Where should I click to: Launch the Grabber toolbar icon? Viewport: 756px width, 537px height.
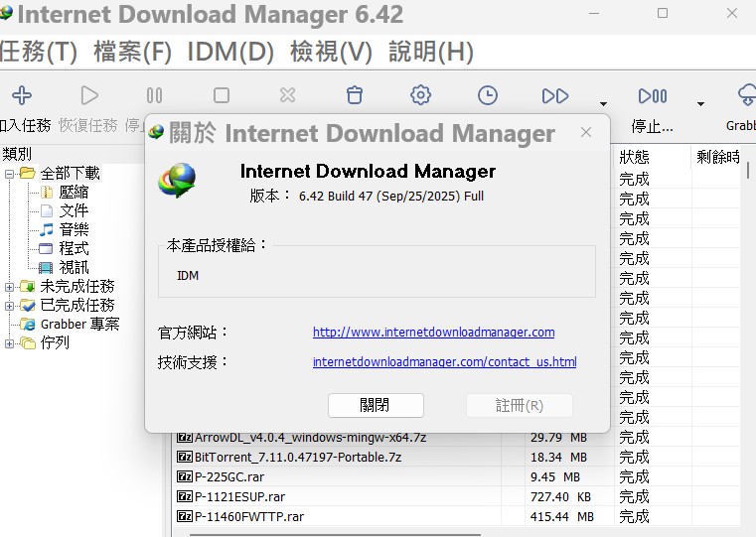tap(745, 95)
